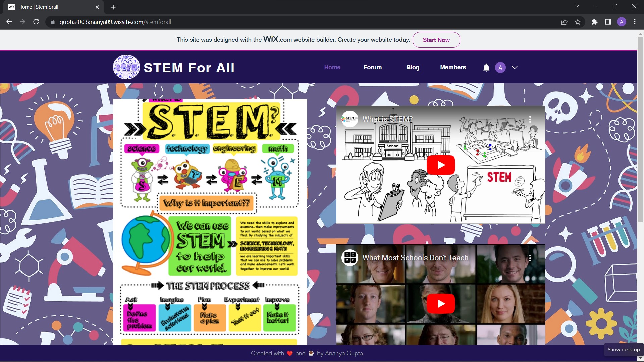
Task: Open the user avatar in site header
Action: click(x=500, y=68)
